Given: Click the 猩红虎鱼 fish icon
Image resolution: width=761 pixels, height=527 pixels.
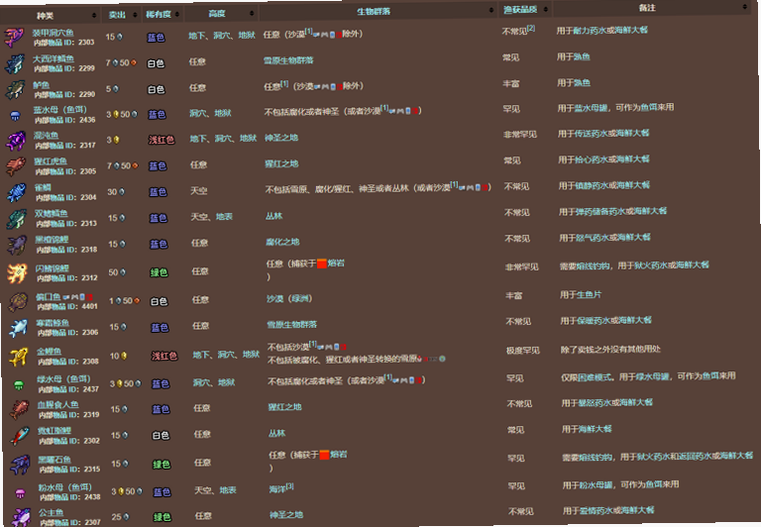Looking at the screenshot, I should (16, 166).
